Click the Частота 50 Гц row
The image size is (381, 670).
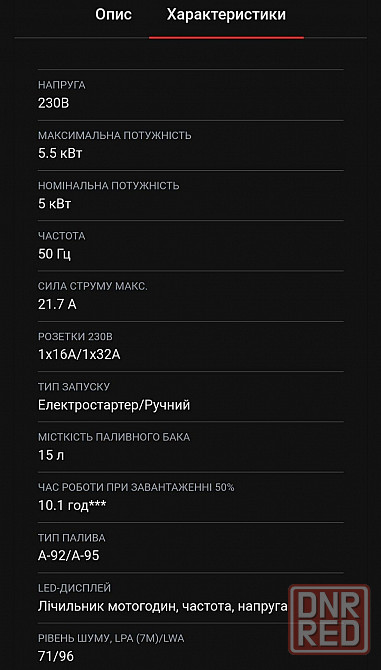[190, 245]
